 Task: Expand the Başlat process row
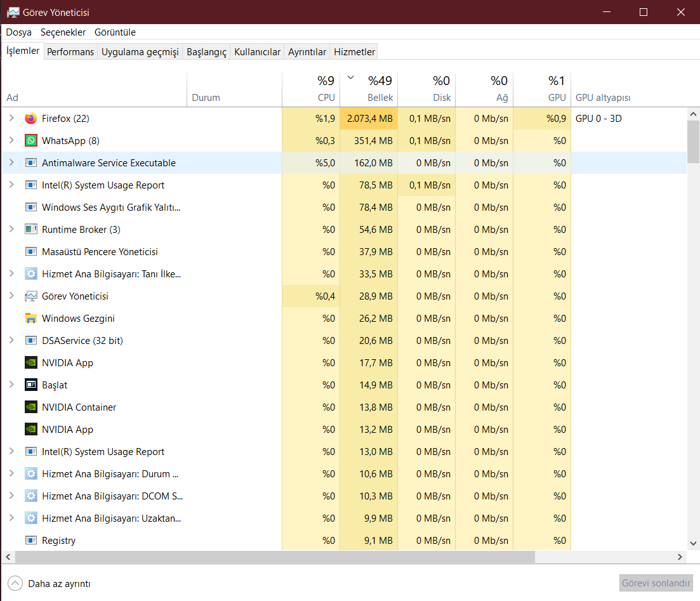(x=11, y=385)
